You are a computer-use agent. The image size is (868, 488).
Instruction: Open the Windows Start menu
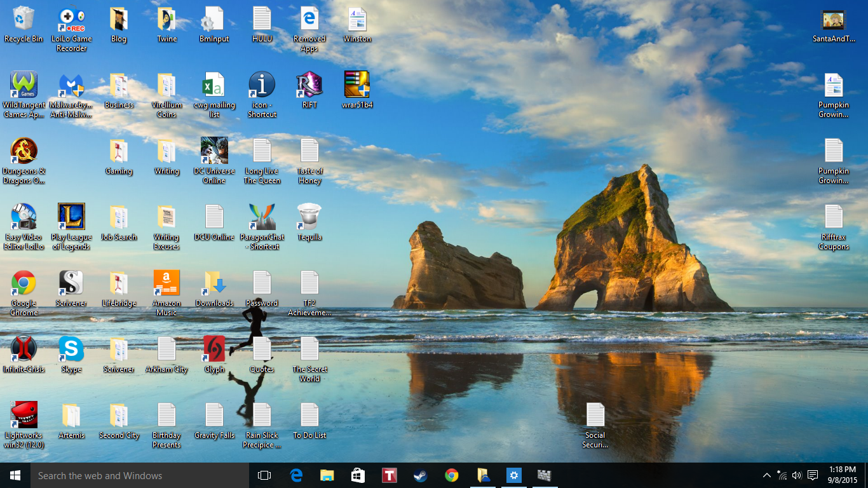pyautogui.click(x=15, y=475)
